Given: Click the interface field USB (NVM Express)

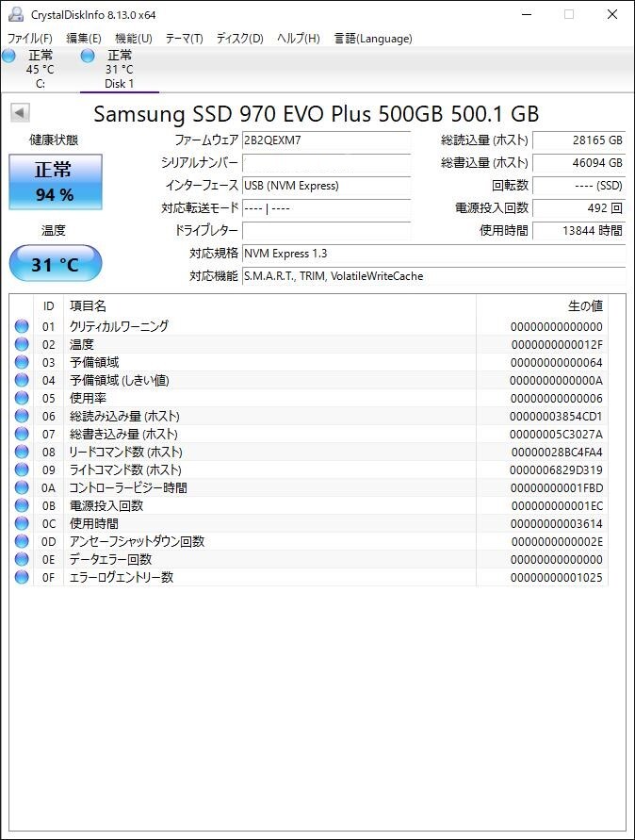Looking at the screenshot, I should (x=327, y=186).
